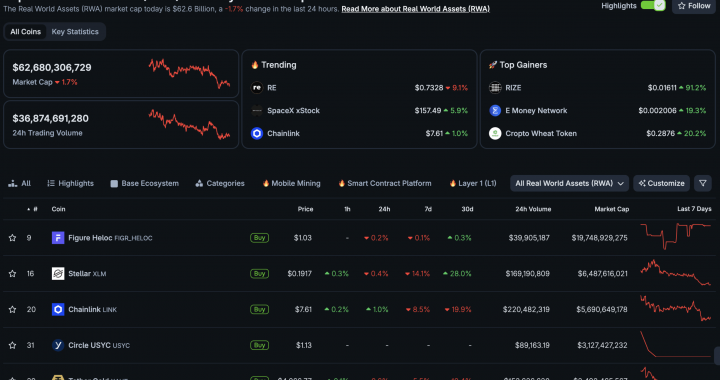This screenshot has width=720, height=380.
Task: Sort by 24h Volume column header
Action: pos(533,209)
